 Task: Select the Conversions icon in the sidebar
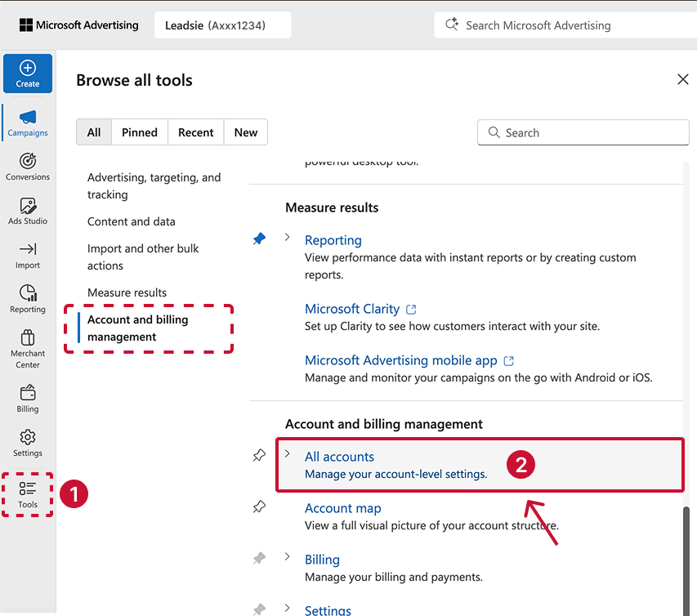click(x=27, y=165)
